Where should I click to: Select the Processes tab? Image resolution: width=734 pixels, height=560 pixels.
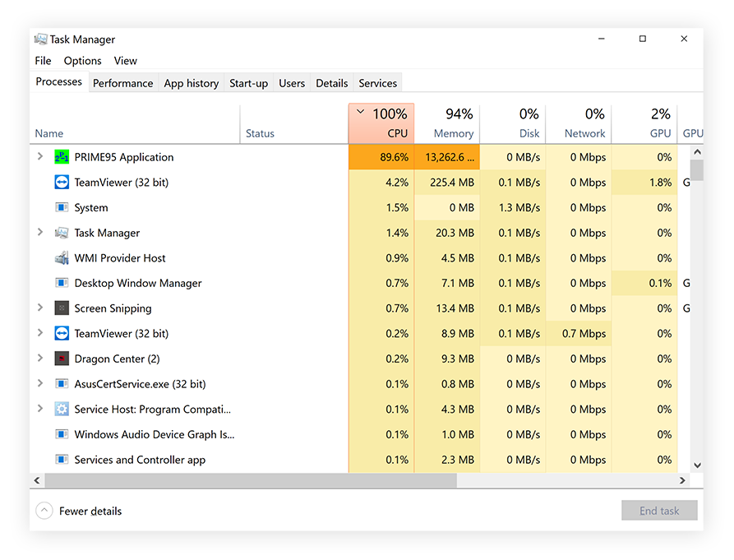pyautogui.click(x=59, y=82)
